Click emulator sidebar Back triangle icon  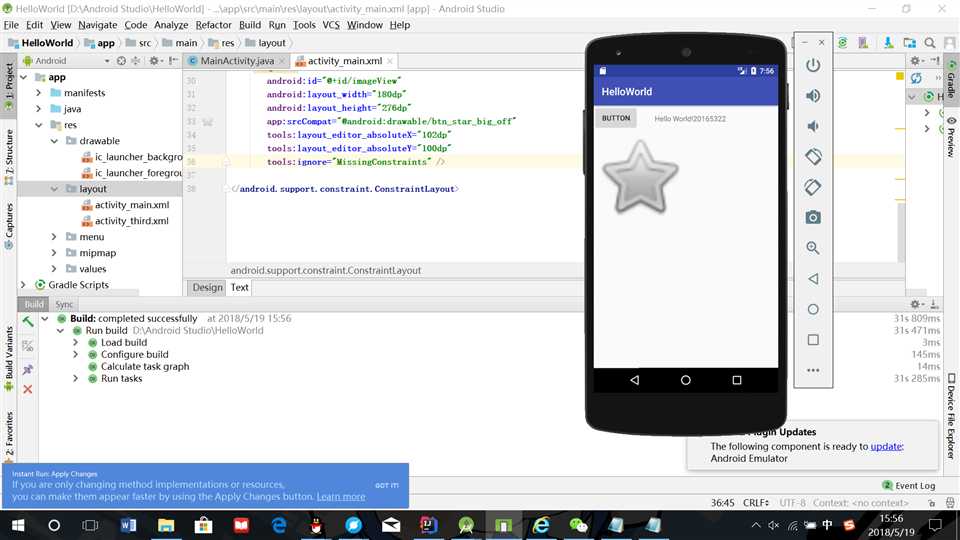[x=813, y=279]
